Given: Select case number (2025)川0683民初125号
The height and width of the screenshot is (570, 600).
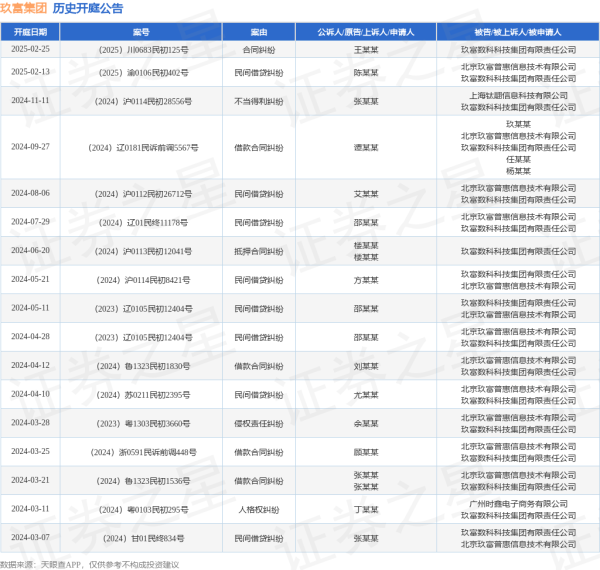Looking at the screenshot, I should click(x=143, y=50).
